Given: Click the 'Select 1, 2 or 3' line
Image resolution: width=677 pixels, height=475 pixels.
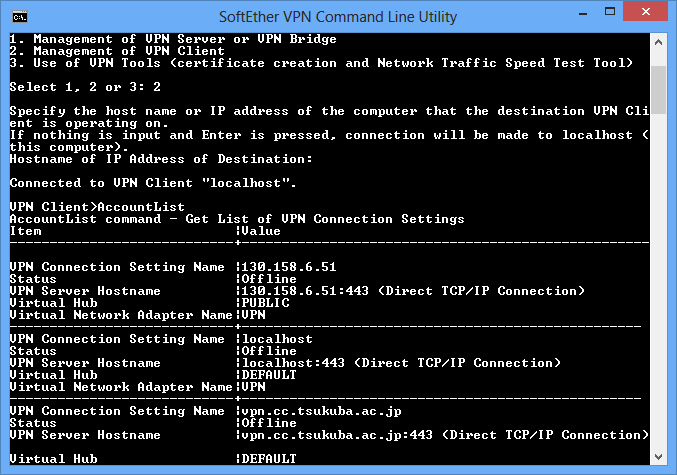Looking at the screenshot, I should coord(85,87).
